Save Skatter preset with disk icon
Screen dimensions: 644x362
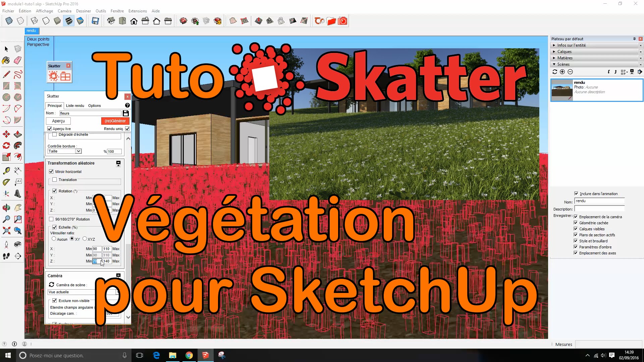[126, 113]
